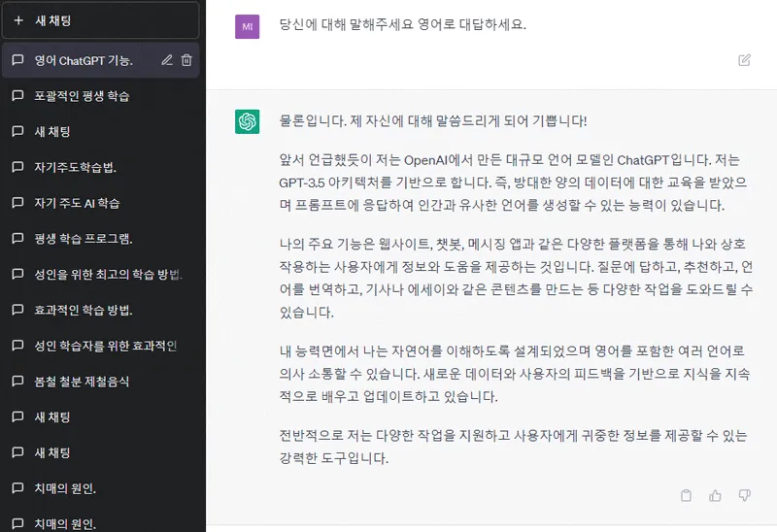Open the 자기주도학습법 conversation
The height and width of the screenshot is (532, 777).
(101, 167)
